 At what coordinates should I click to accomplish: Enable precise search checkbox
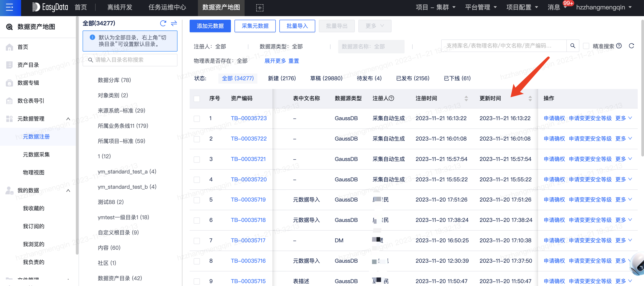pos(586,46)
